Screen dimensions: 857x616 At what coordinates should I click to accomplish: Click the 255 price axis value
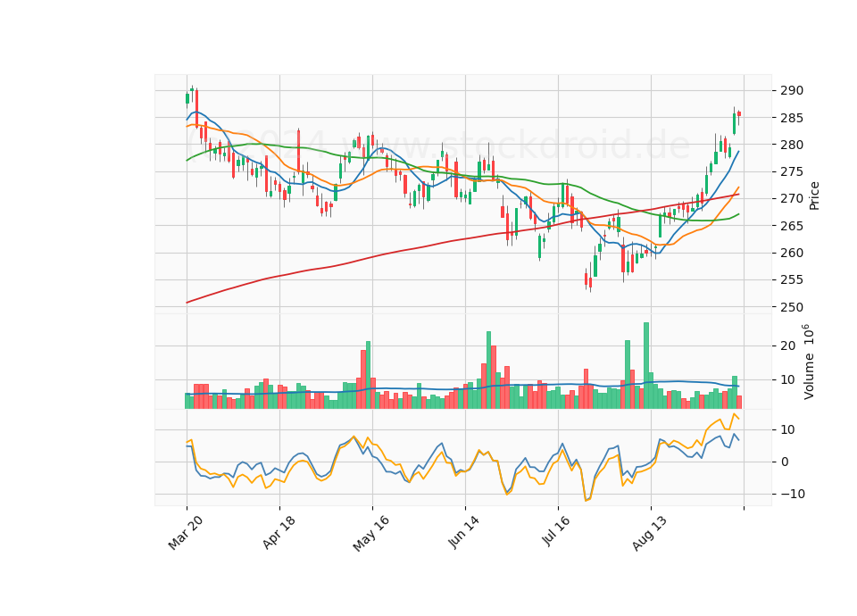tap(792, 279)
